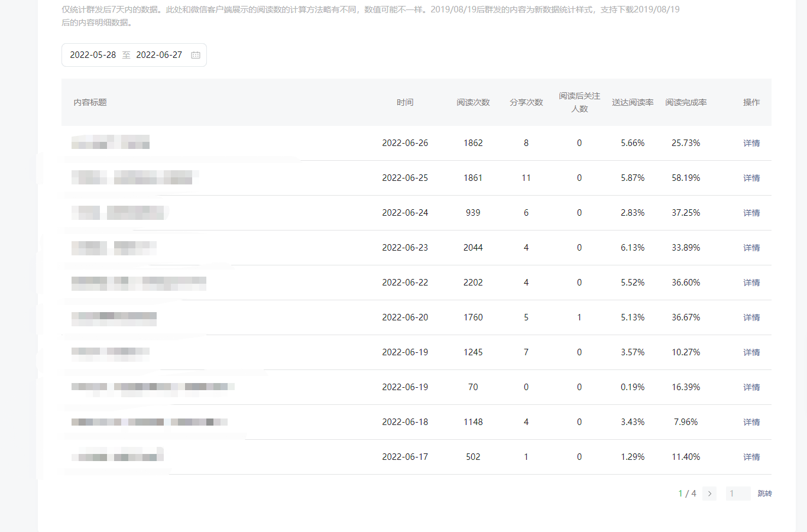Open details for 2022-06-23 row
Viewport: 807px width, 532px height.
click(751, 248)
